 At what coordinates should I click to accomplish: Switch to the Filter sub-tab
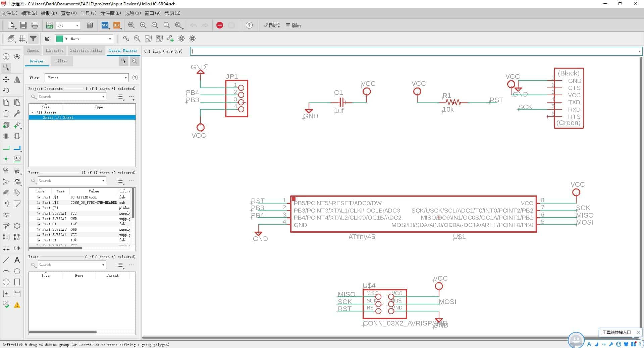(61, 61)
